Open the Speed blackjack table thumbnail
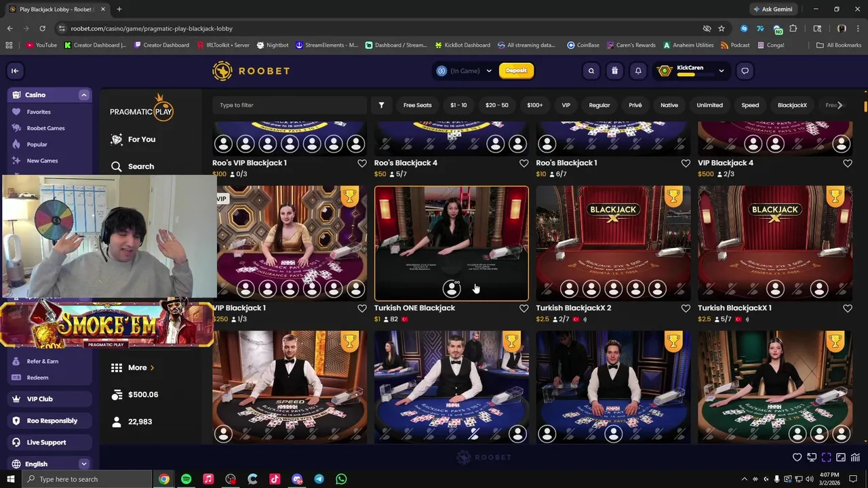This screenshot has width=868, height=488. point(290,387)
